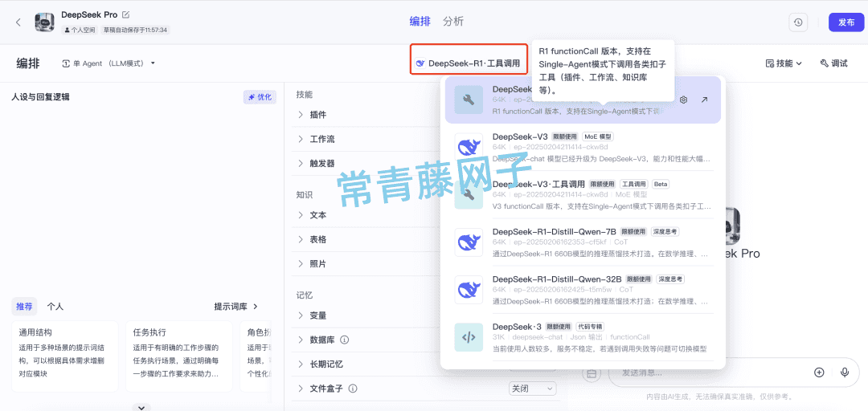This screenshot has width=868, height=411.
Task: Open the 单 Agent（LLM模式）mode dropdown
Action: tap(108, 63)
